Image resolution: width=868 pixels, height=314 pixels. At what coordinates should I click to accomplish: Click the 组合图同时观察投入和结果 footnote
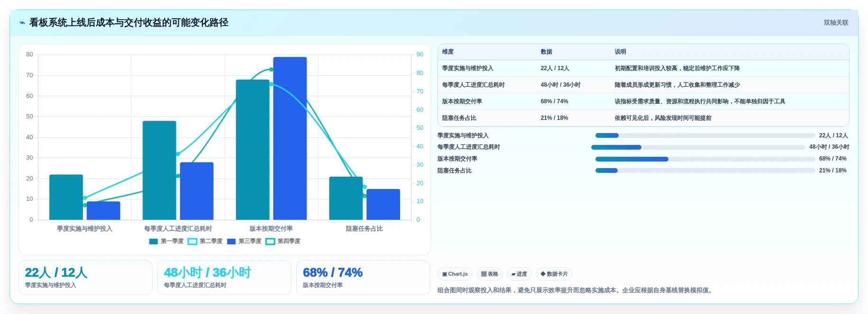coord(575,290)
